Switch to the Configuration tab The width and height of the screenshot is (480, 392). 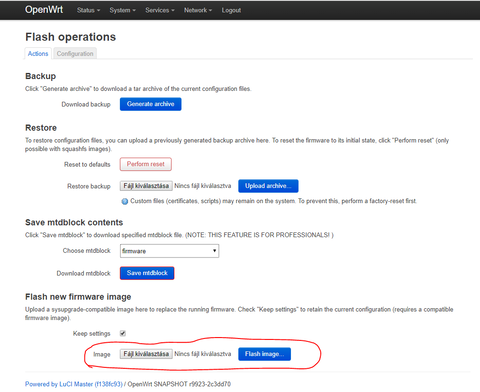(x=75, y=54)
